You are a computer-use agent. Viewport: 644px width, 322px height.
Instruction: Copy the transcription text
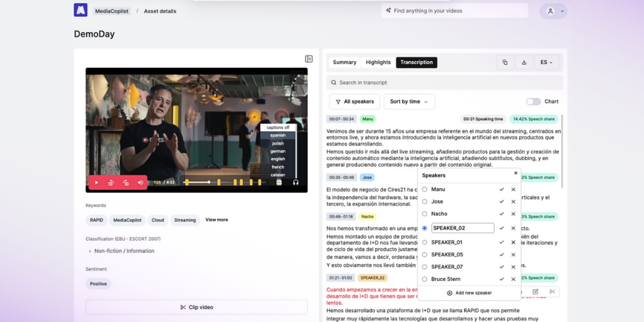[x=504, y=62]
